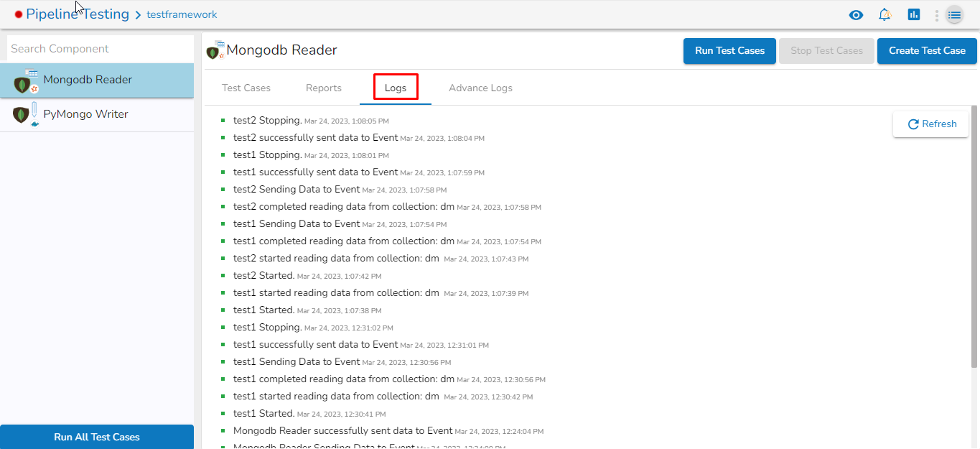Switch to the Reports tab
Image resolution: width=980 pixels, height=449 pixels.
coord(324,88)
